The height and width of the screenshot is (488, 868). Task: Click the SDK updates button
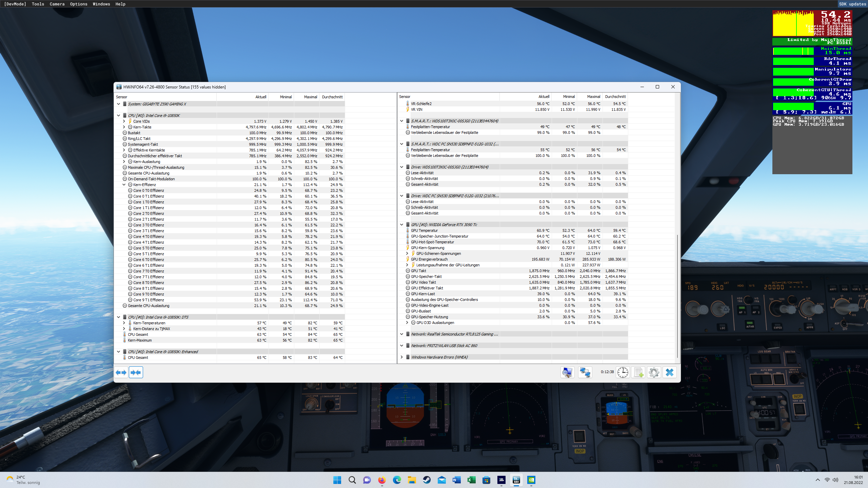tap(852, 4)
